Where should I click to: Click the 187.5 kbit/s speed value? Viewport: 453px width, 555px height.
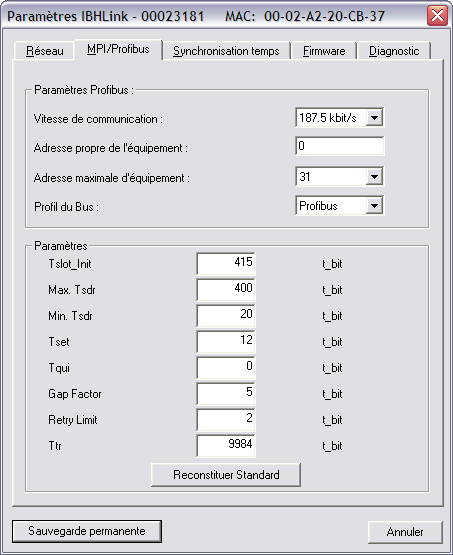point(328,118)
